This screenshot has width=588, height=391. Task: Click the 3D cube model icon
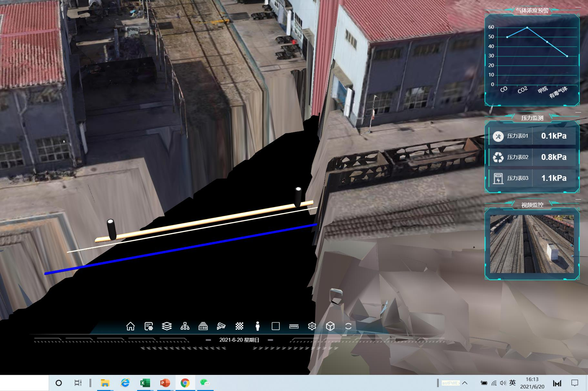click(330, 326)
